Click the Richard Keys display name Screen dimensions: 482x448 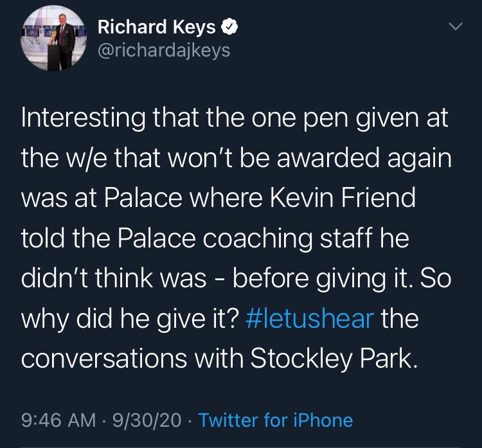(156, 26)
